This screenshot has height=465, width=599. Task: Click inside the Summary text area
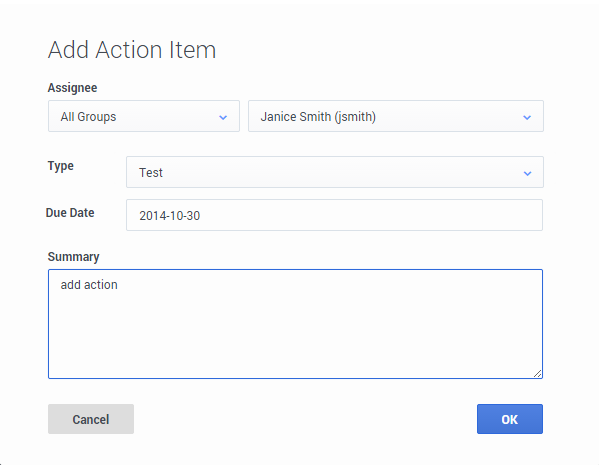(x=295, y=324)
